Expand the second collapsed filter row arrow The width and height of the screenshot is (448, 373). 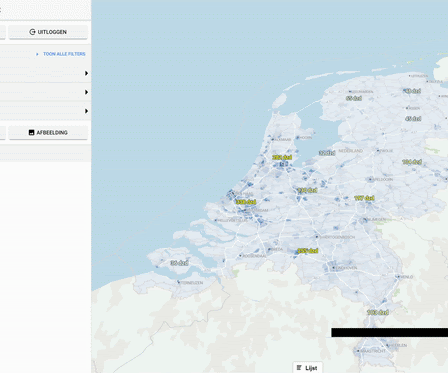(86, 92)
